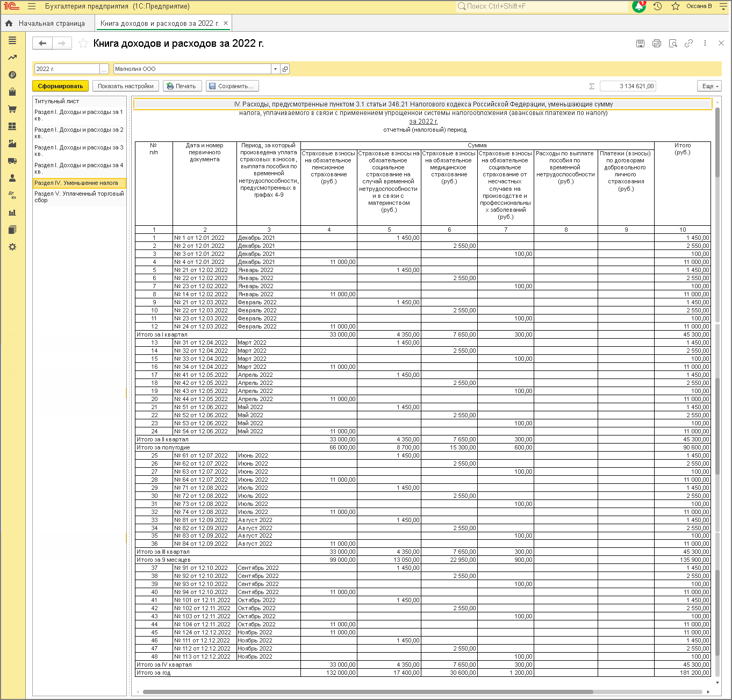Click the 'Итого за 9 месяцев' row label
The image size is (732, 700).
[163, 560]
